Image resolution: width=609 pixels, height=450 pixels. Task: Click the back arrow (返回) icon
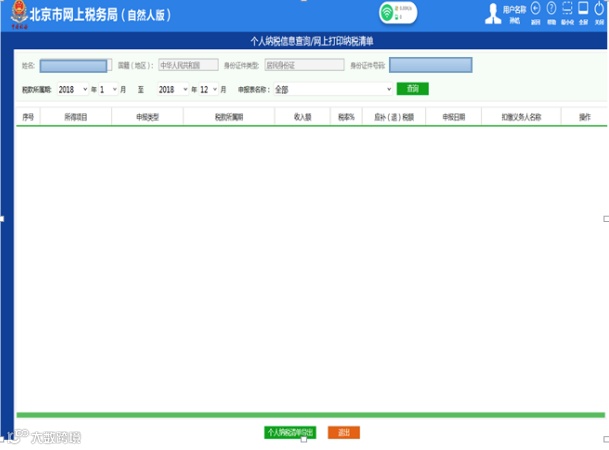click(x=535, y=8)
